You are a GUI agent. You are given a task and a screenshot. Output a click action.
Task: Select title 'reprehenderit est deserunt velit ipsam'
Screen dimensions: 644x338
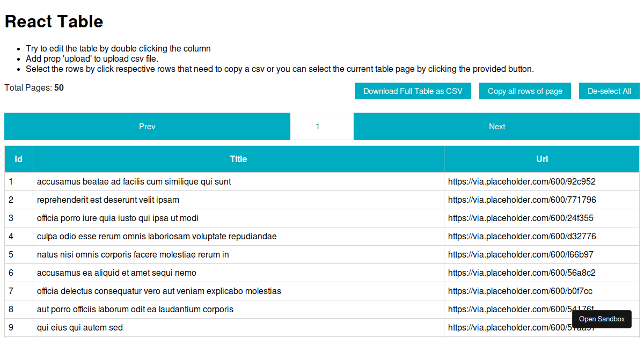[108, 200]
